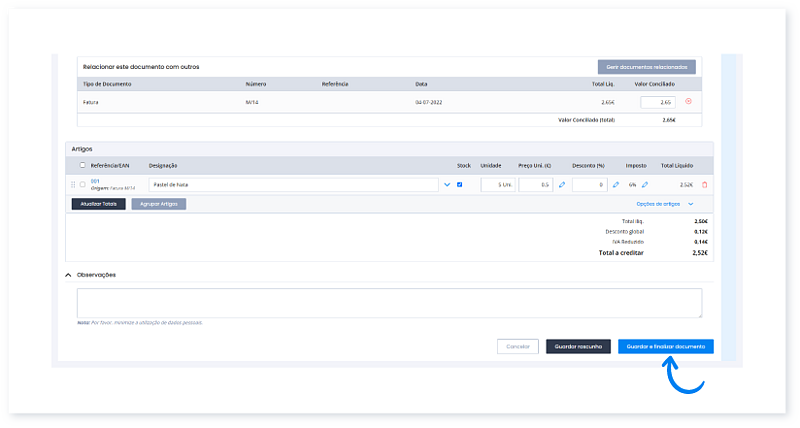Remove the related Fatura M/14 document
Screen dimensions: 800x428
688,102
